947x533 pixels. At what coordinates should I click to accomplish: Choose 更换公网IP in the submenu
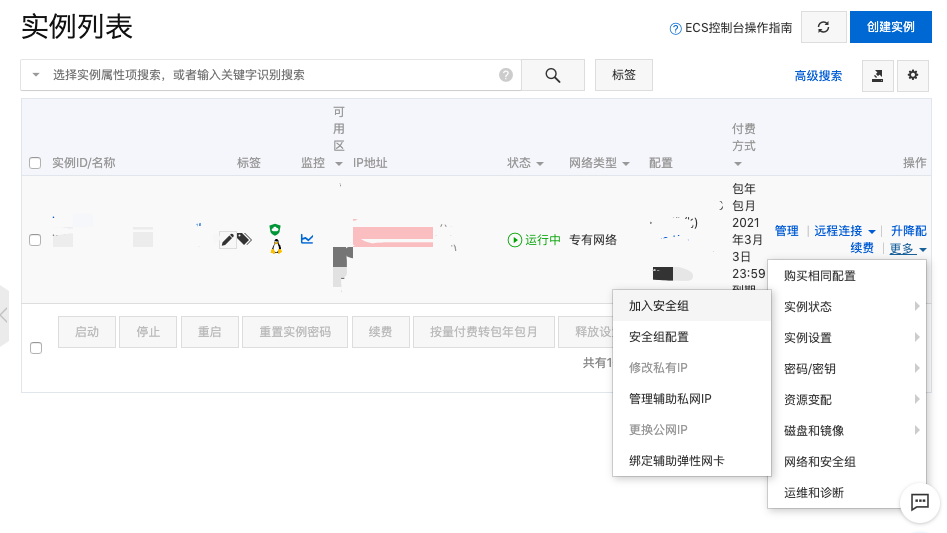[x=692, y=430]
